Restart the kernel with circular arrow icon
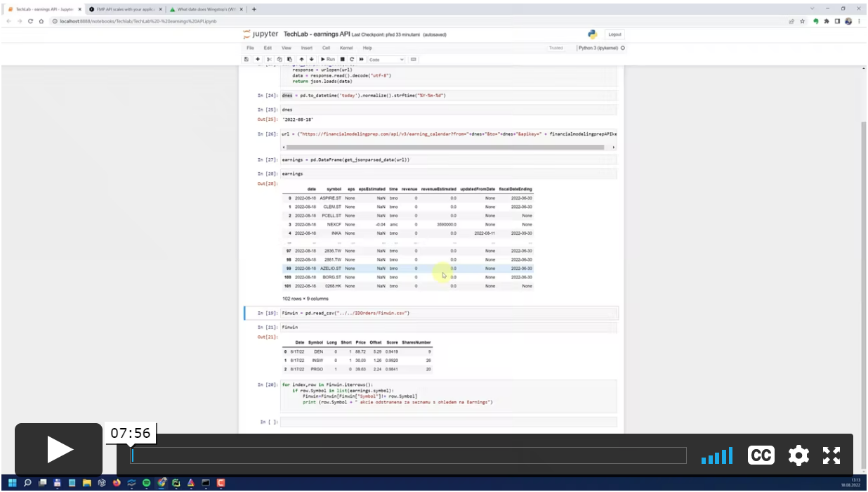 [x=352, y=60]
